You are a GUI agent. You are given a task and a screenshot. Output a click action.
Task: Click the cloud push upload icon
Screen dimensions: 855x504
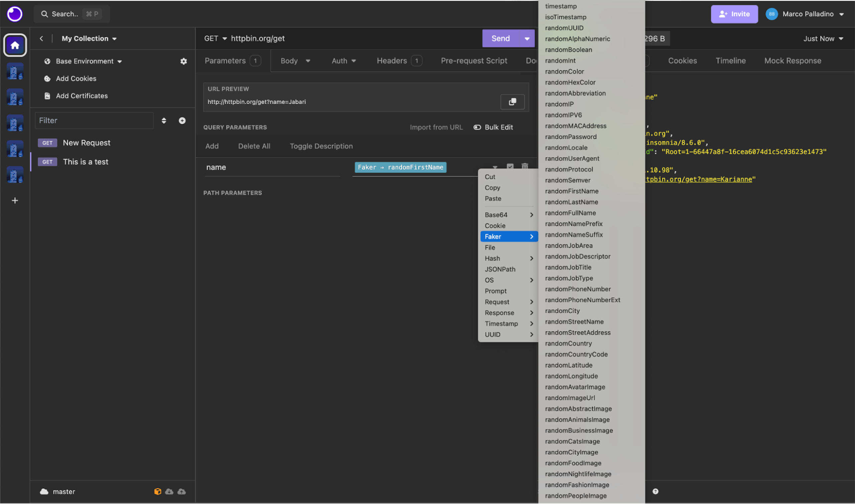click(182, 491)
